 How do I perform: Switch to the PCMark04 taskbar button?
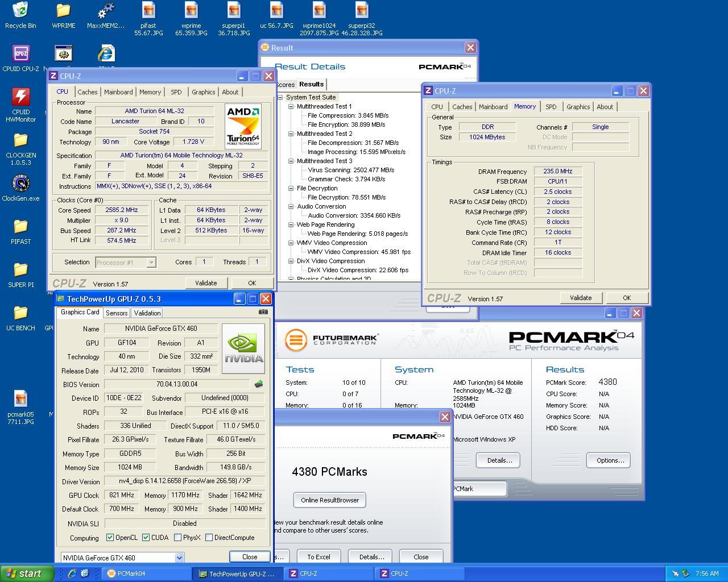click(x=146, y=573)
